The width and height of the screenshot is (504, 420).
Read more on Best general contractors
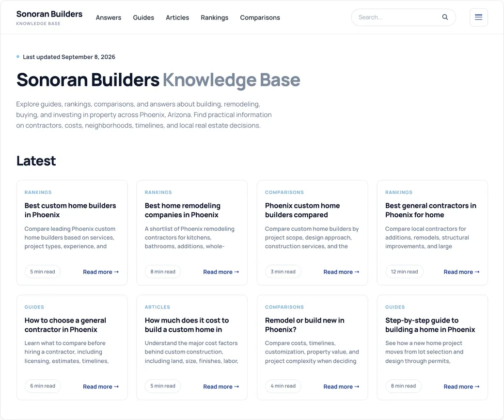[461, 272]
